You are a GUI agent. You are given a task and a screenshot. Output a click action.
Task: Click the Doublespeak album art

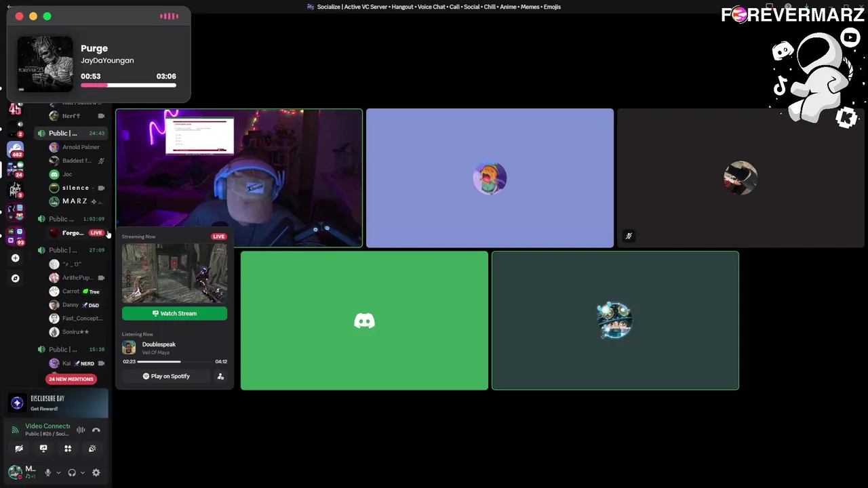129,348
